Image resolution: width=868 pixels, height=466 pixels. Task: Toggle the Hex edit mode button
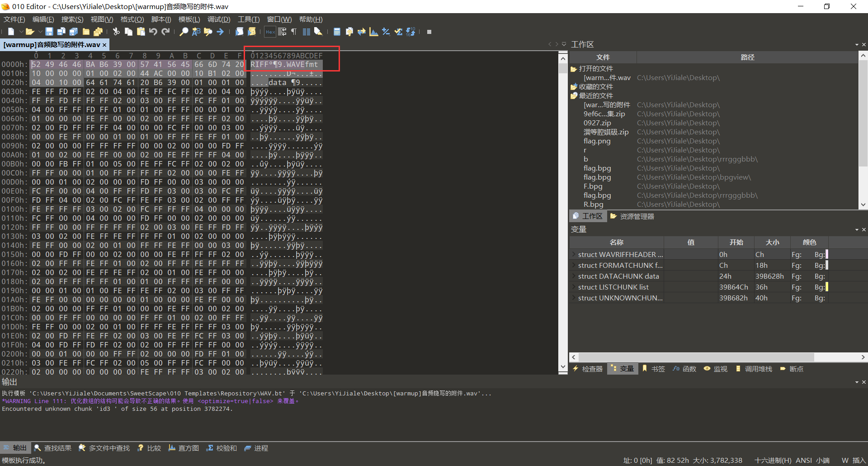pyautogui.click(x=270, y=32)
